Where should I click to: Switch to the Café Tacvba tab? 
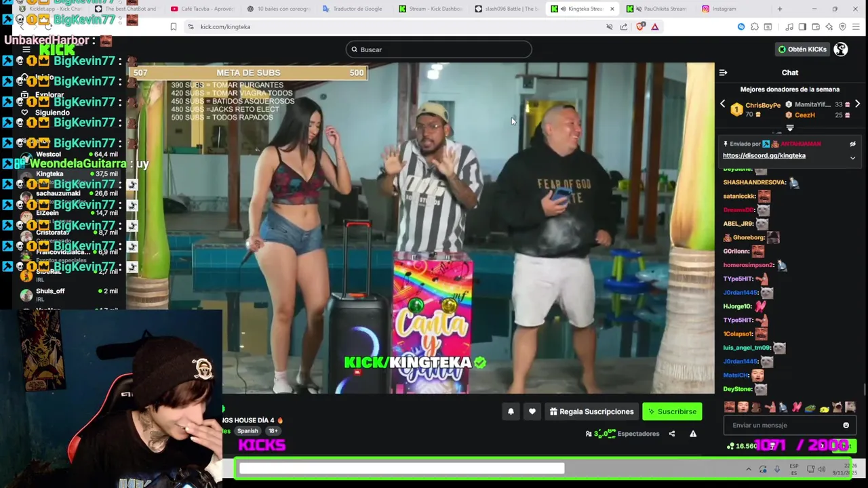pos(202,9)
